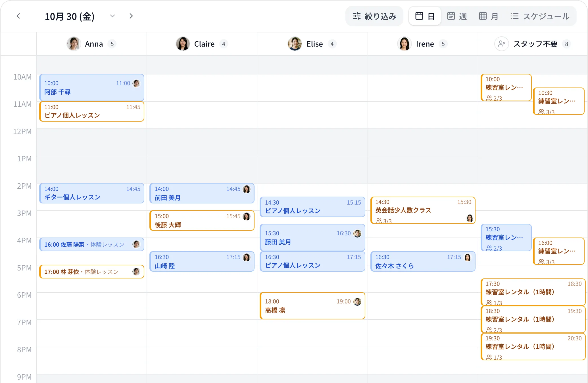Image resolution: width=588 pixels, height=383 pixels.
Task: Click attendee count icon on 英会話少人数クラス
Action: (379, 221)
